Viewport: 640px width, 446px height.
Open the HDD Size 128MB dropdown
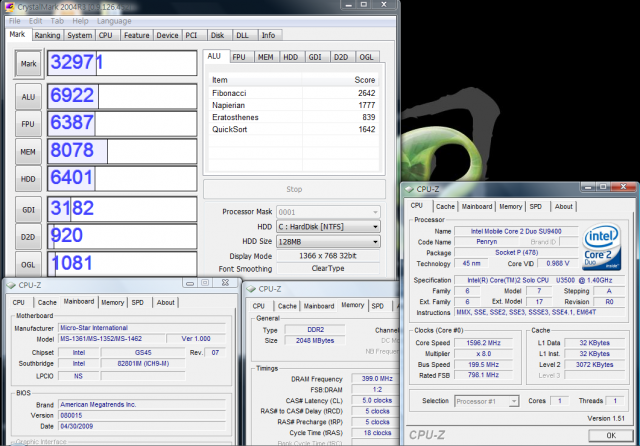(328, 242)
